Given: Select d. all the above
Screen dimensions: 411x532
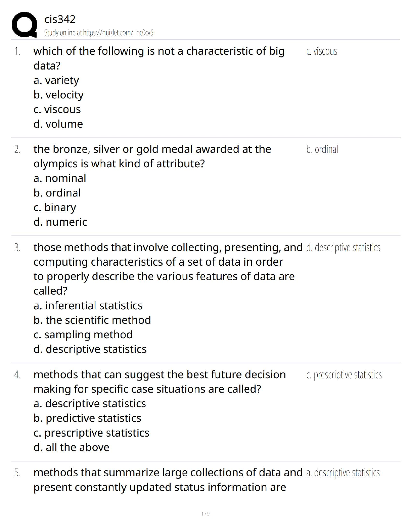Looking at the screenshot, I should pyautogui.click(x=71, y=447).
